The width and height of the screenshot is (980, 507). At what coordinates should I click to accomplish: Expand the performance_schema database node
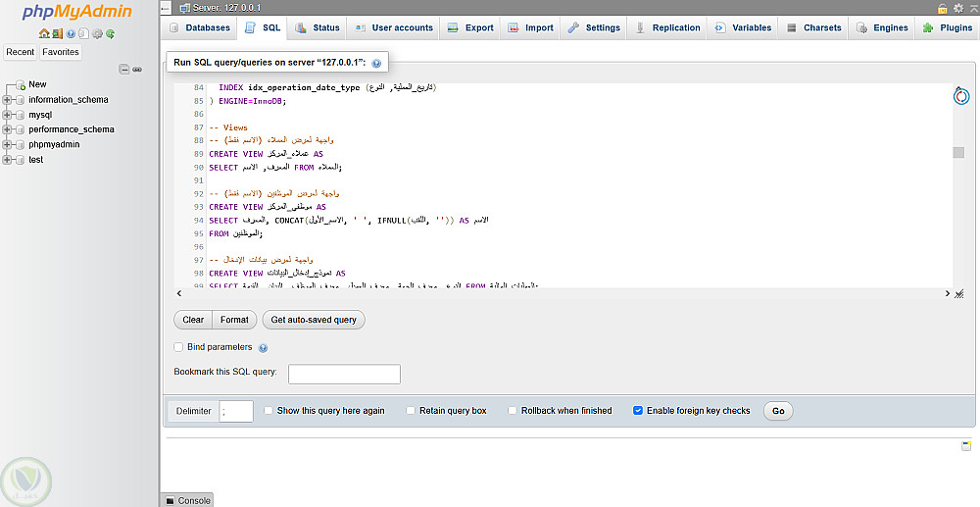coord(7,129)
